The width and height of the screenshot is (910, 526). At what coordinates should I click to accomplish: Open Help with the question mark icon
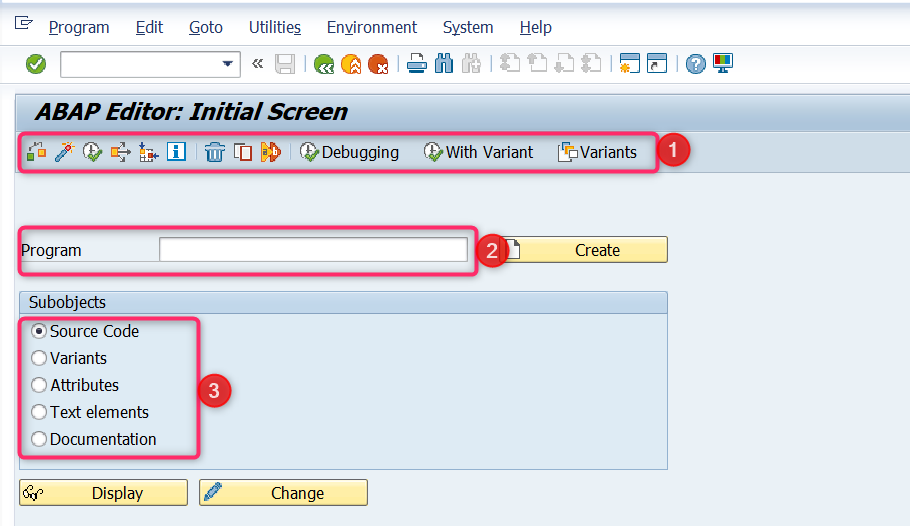[695, 64]
